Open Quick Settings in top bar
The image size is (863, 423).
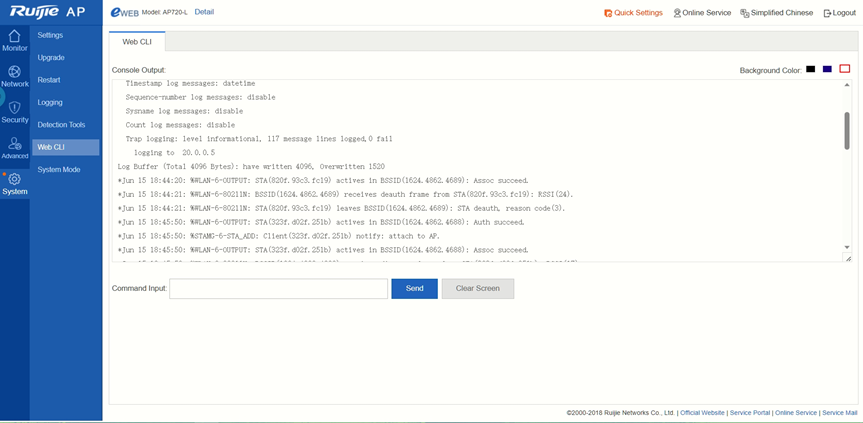[633, 13]
